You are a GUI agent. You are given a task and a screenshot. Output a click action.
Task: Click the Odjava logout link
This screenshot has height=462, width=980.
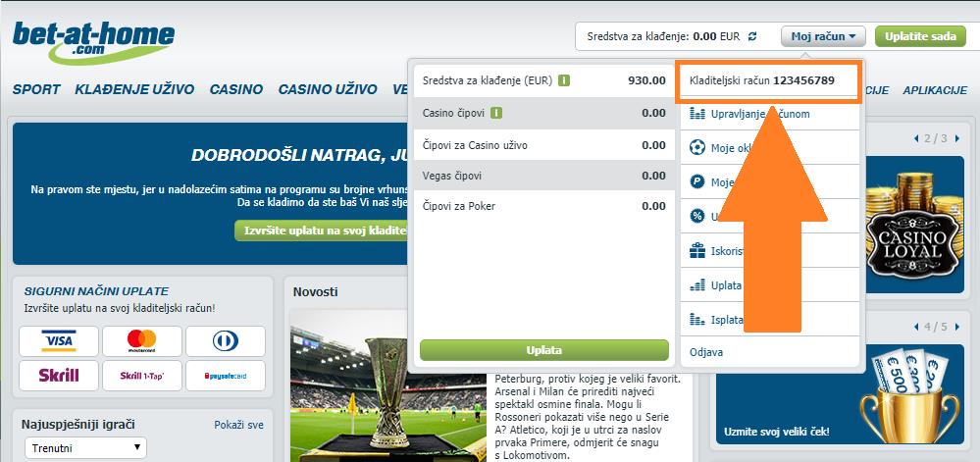(x=706, y=352)
